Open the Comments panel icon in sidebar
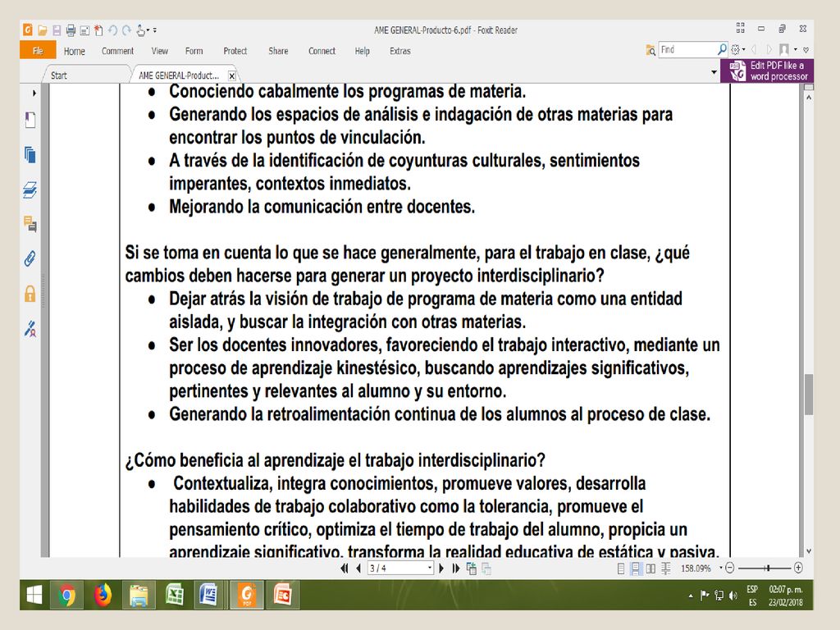840x630 pixels. 30,224
